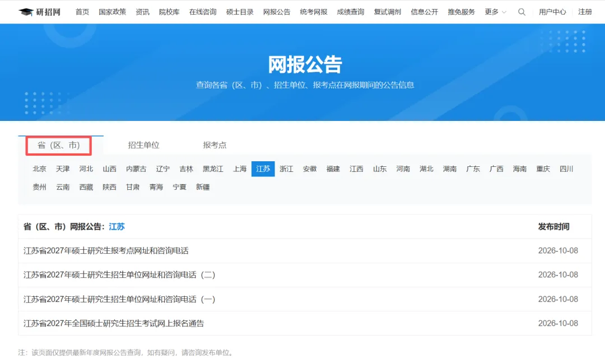Click date 2026-10-08 in 网上报名通告 row

pyautogui.click(x=558, y=324)
